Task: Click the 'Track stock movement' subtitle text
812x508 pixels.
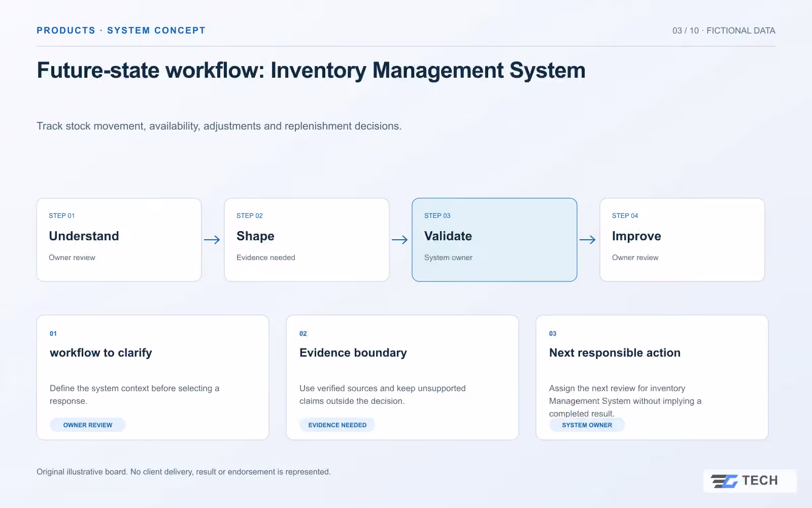Action: point(219,126)
